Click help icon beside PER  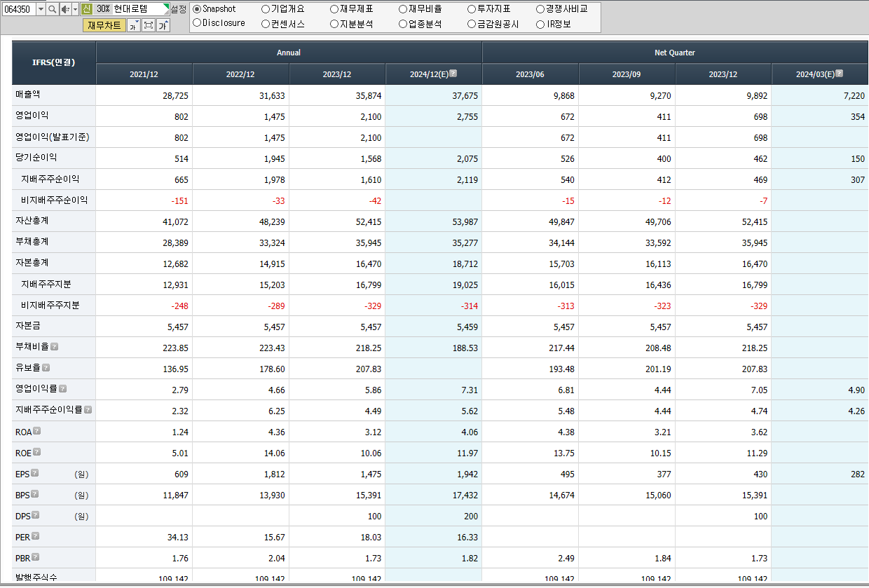tap(36, 536)
